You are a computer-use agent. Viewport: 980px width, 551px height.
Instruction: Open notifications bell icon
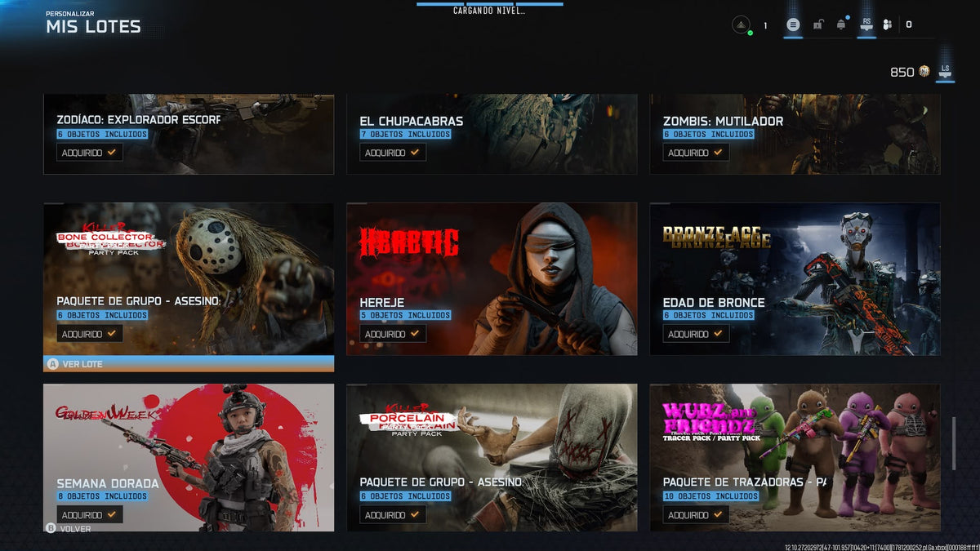(x=841, y=24)
